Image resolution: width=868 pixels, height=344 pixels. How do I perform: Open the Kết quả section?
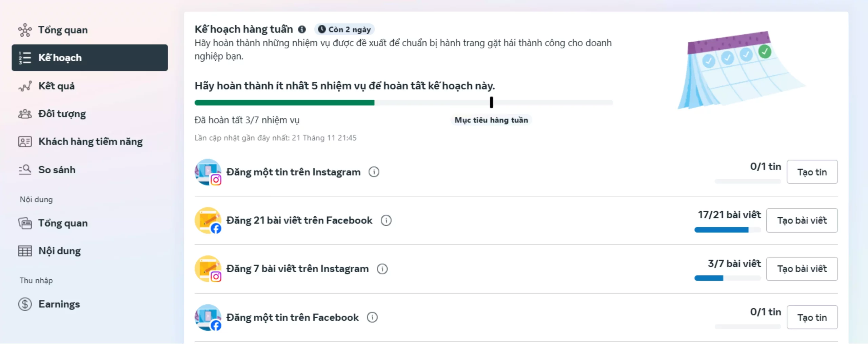[x=56, y=86]
